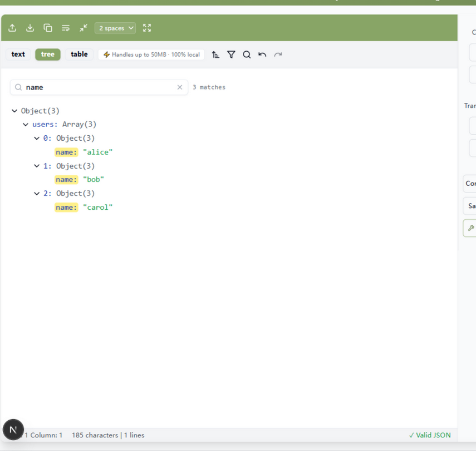Collapse the item 0 Object(3) chevron
This screenshot has height=473, width=476.
[x=37, y=139]
